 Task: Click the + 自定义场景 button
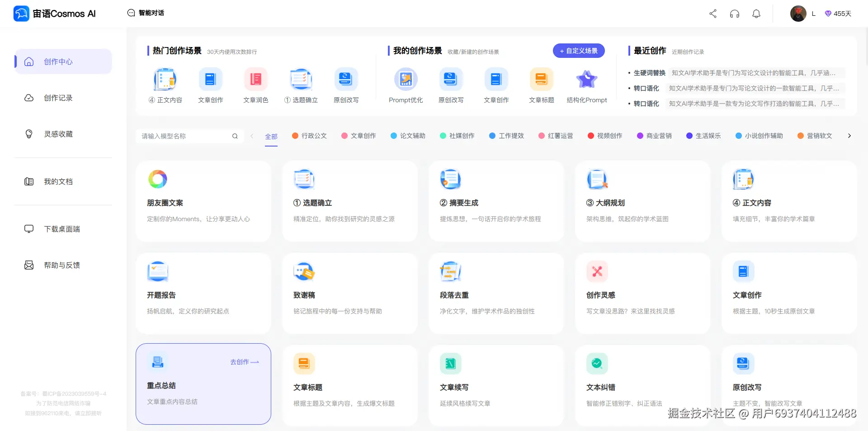coord(579,51)
